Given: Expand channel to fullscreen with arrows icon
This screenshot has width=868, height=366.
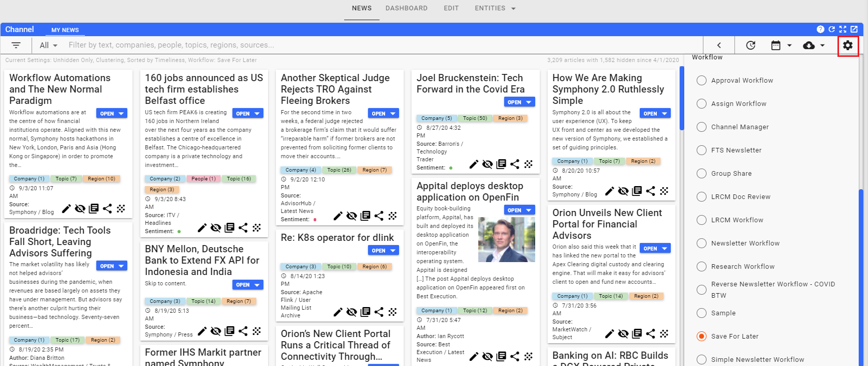Looking at the screenshot, I should [x=843, y=29].
